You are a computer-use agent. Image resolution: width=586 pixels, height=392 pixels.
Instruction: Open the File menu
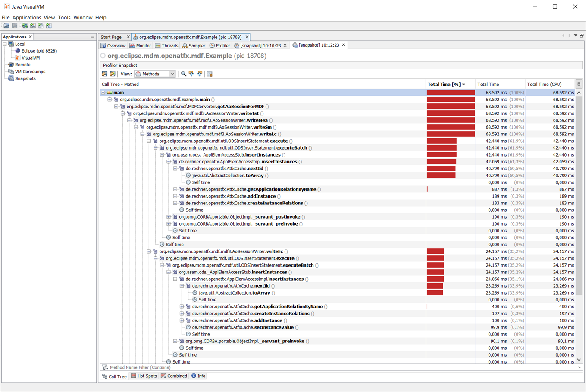pos(6,18)
